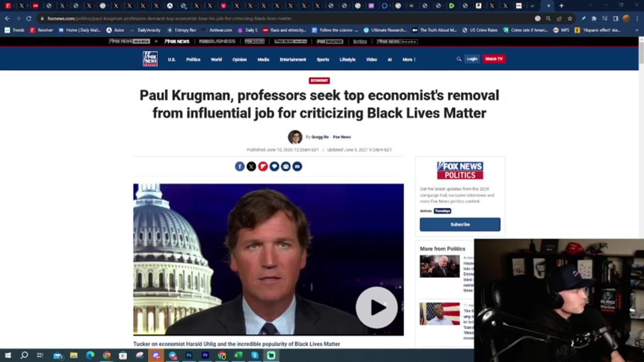
Task: Click the red ECONOMY category tag
Action: pyautogui.click(x=319, y=80)
